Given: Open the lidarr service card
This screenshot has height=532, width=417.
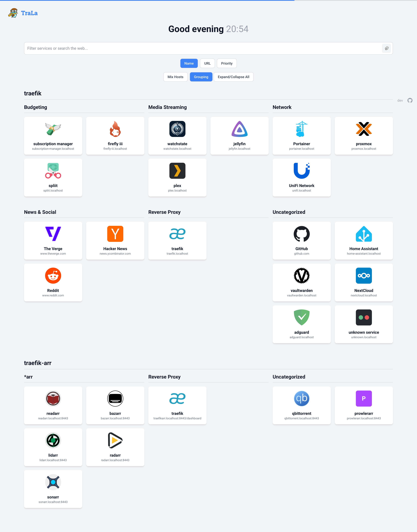Looking at the screenshot, I should coord(53,447).
